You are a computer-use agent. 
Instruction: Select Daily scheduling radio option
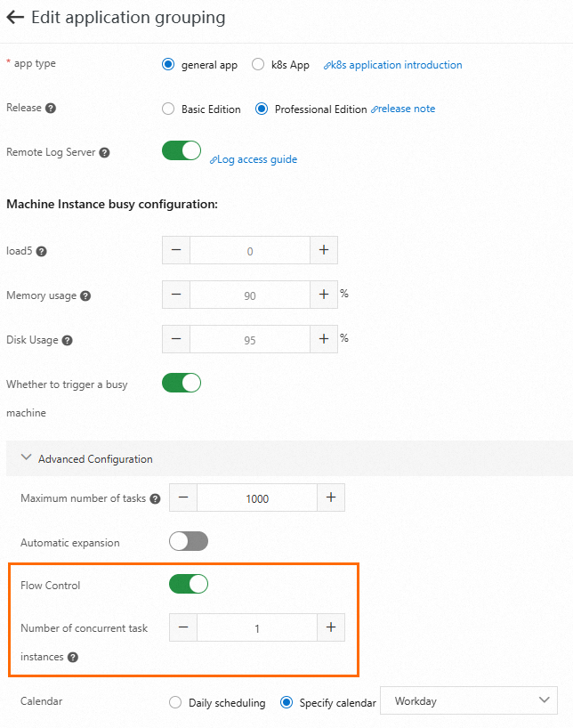coord(175,703)
